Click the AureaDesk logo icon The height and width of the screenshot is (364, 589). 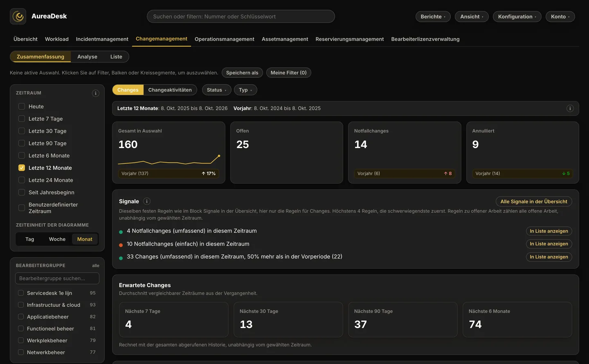(18, 16)
